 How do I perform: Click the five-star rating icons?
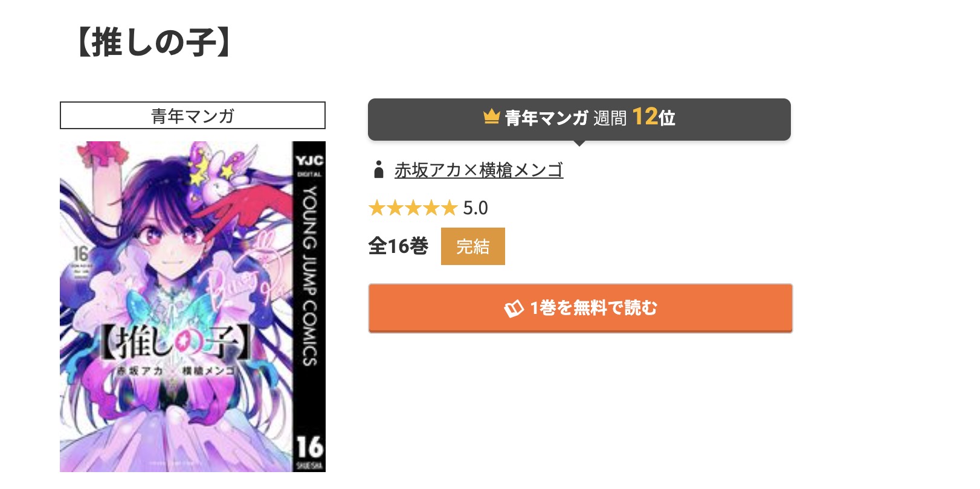[x=413, y=208]
